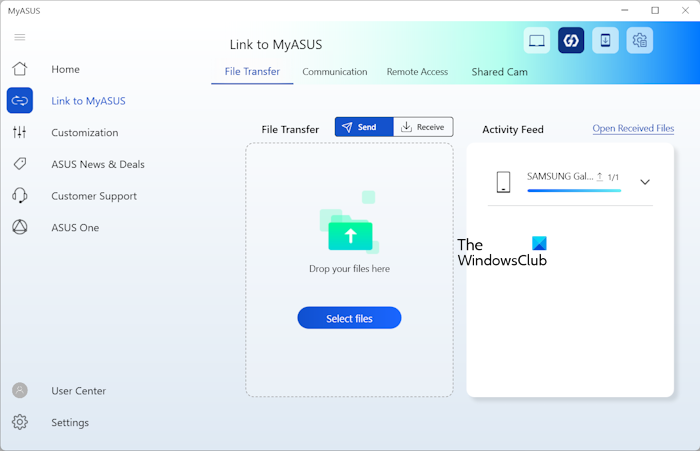This screenshot has height=451, width=700.
Task: Click the gear settings icon in header
Action: click(x=640, y=41)
